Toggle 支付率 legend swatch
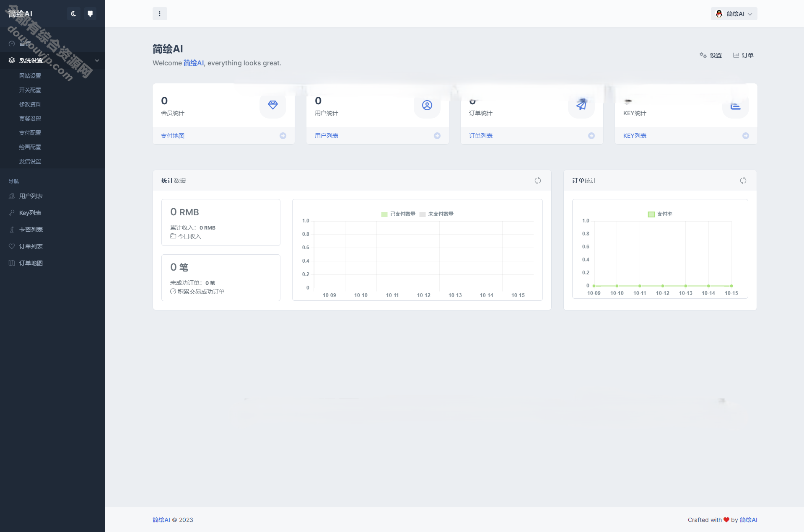804x532 pixels. coord(651,214)
